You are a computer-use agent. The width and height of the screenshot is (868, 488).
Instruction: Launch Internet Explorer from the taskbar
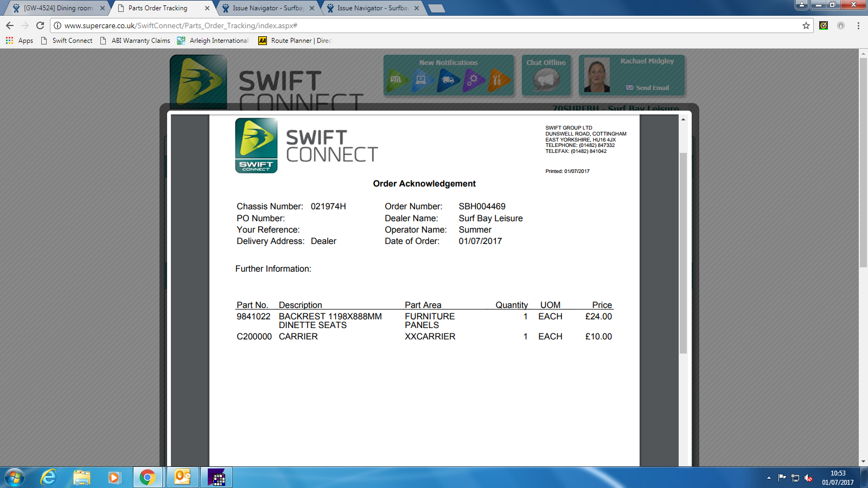48,478
